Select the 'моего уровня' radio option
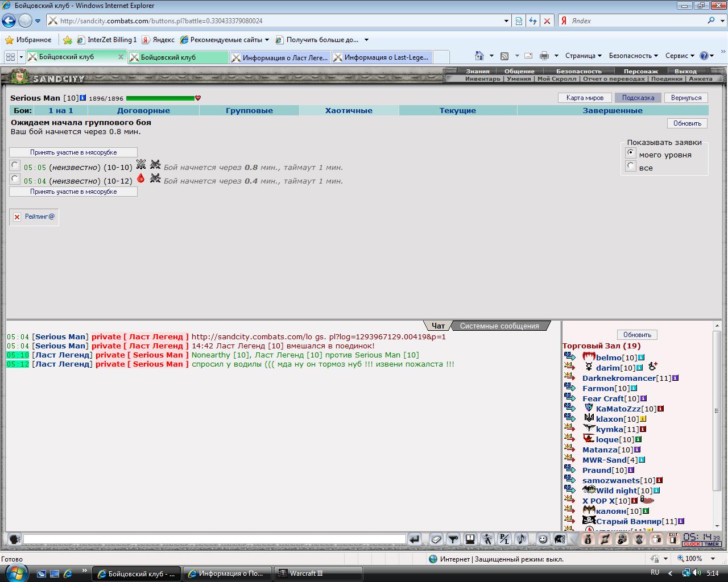This screenshot has height=582, width=728. 630,153
